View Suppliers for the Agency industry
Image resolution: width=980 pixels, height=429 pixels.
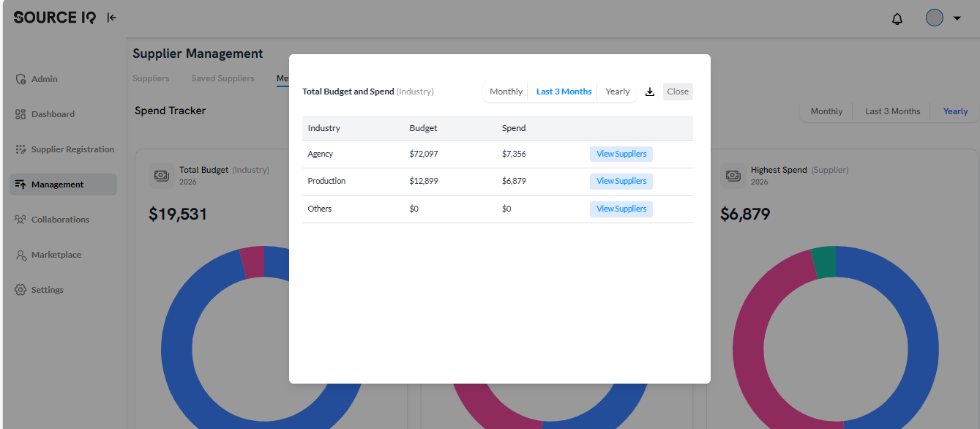621,154
